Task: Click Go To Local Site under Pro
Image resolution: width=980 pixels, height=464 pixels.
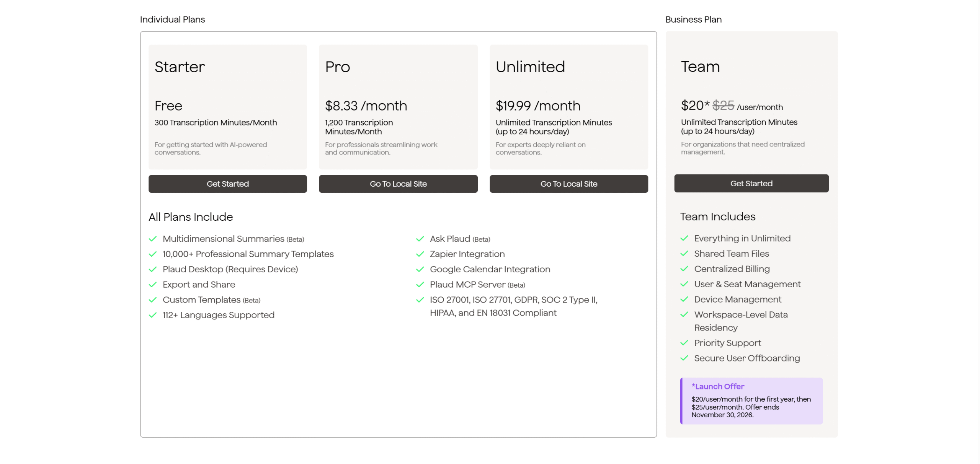Action: (398, 184)
